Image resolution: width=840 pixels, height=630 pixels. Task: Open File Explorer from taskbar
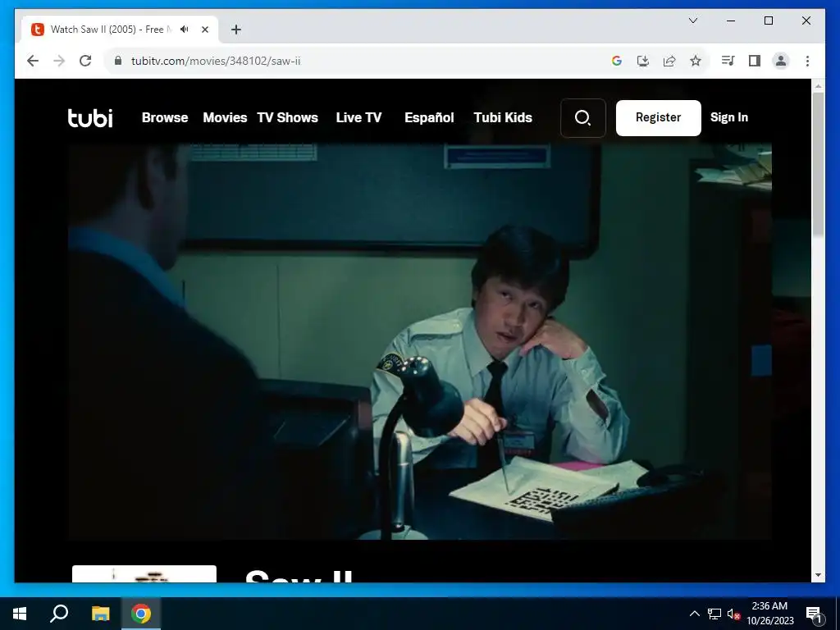(100, 614)
